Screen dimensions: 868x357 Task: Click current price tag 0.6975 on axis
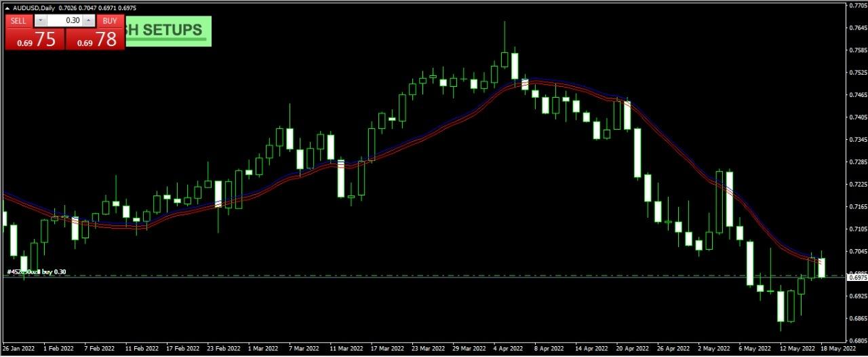(856, 277)
